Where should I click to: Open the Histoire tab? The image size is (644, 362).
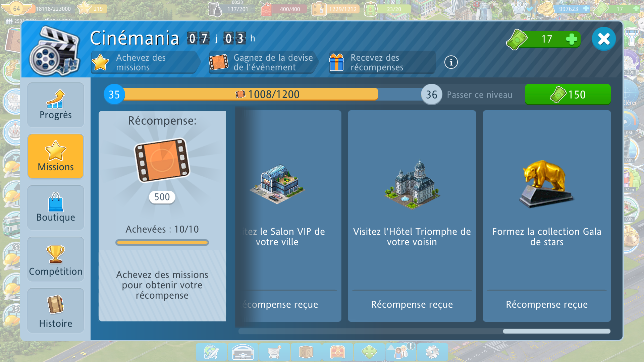point(56,311)
